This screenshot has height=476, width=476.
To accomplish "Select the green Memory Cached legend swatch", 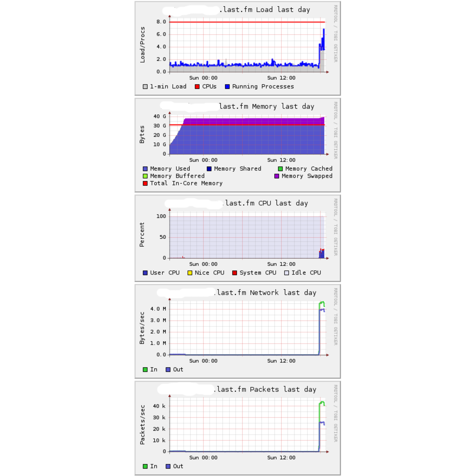I will 280,169.
